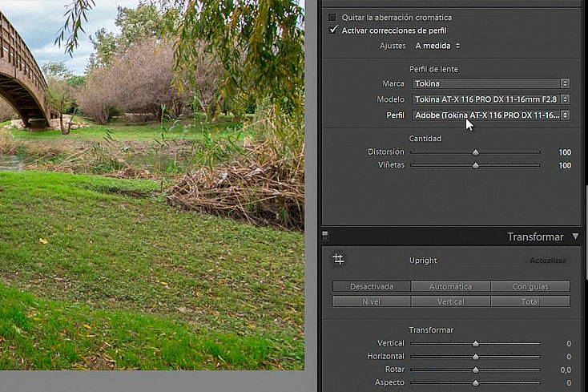Viewport: 588px width, 392px height.
Task: Click the Distorsión slider handle
Action: [476, 152]
